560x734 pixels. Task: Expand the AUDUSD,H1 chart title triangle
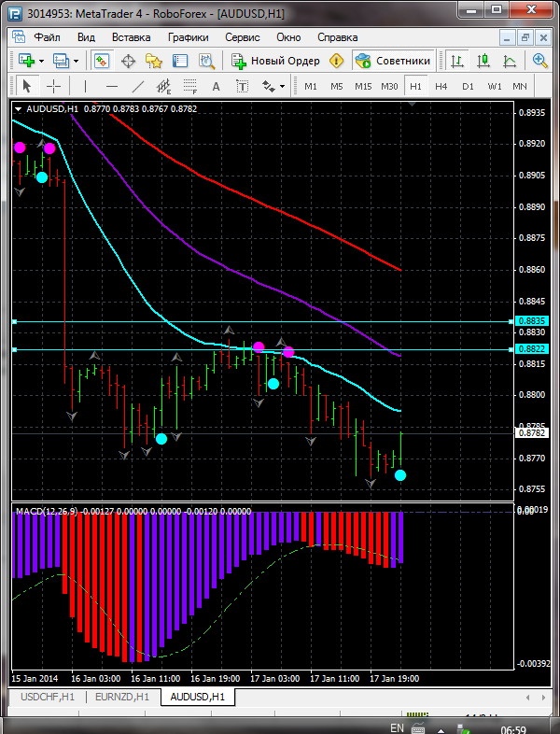pyautogui.click(x=19, y=109)
